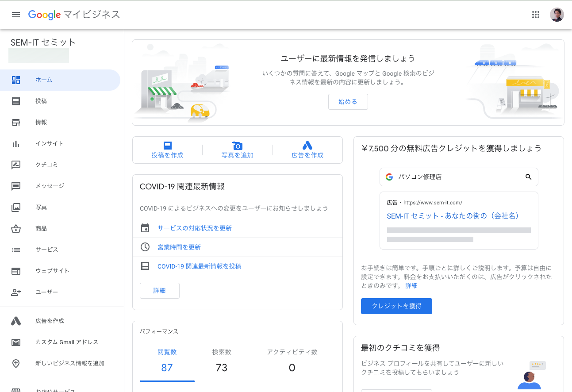The height and width of the screenshot is (392, 572).
Task: Switch to the アクティビティ数 performance tab
Action: [x=292, y=361]
